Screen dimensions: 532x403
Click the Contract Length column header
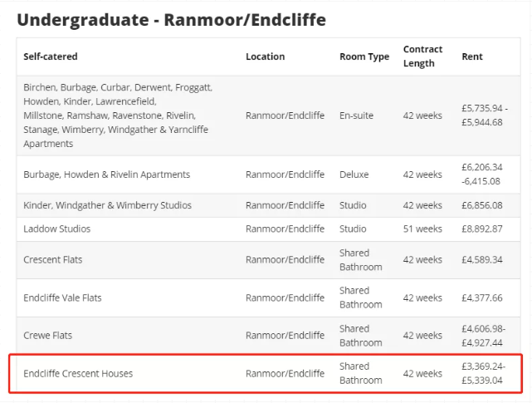[422, 57]
